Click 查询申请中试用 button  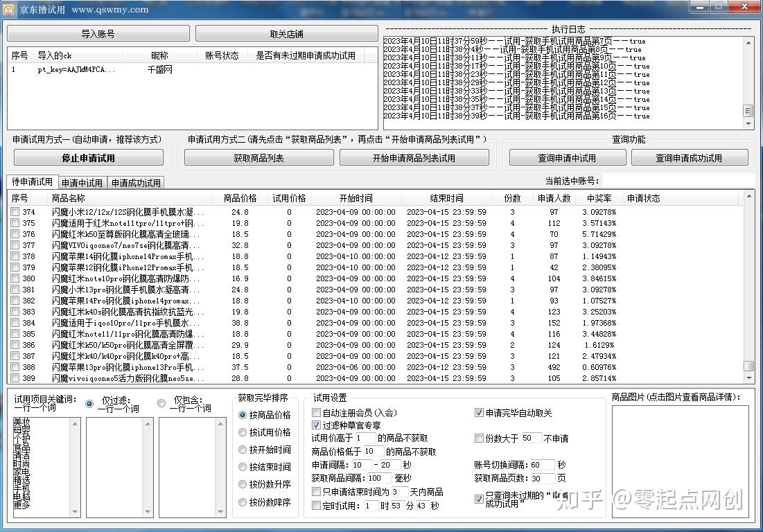pos(568,158)
